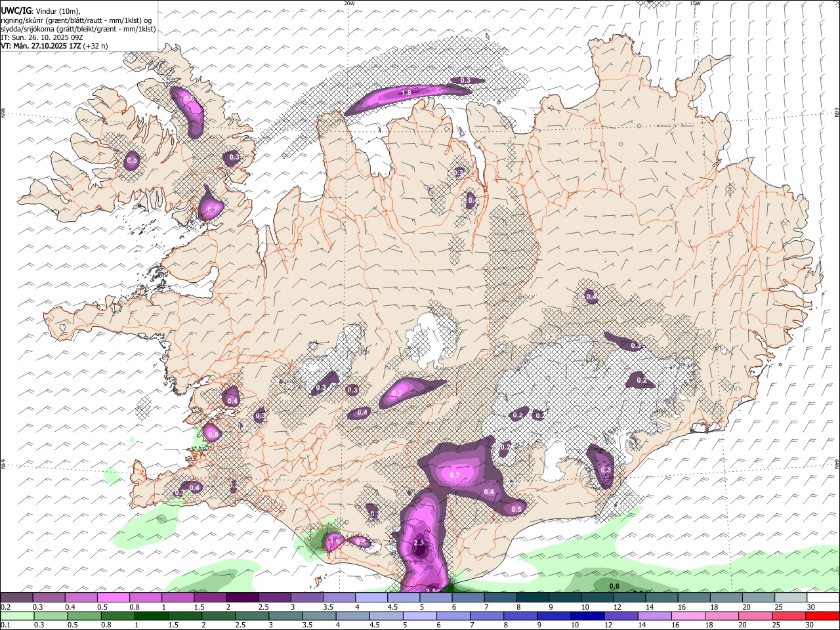The height and width of the screenshot is (630, 840).
Task: Click the dark teal sleet/snow swatch from 8 to 9
Action: click(532, 597)
